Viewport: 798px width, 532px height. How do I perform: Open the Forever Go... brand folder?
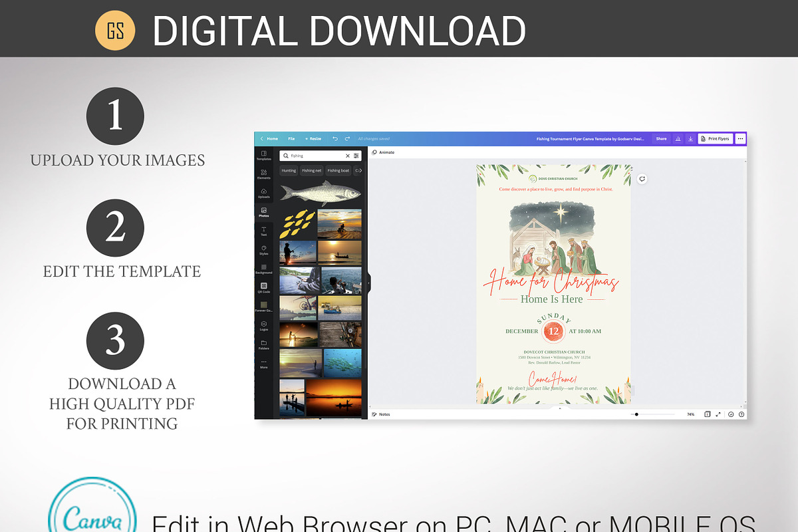point(264,307)
